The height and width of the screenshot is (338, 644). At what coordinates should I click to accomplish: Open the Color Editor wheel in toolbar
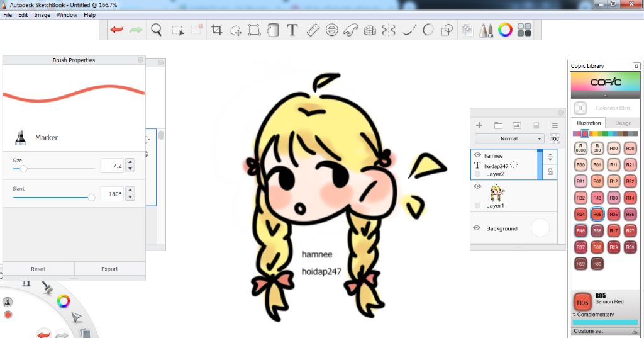point(505,30)
